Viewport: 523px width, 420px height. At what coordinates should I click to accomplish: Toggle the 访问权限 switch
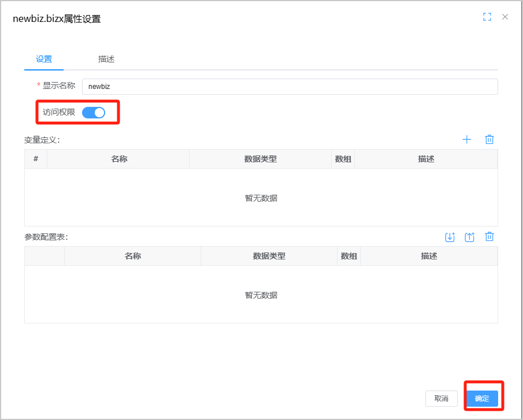94,113
